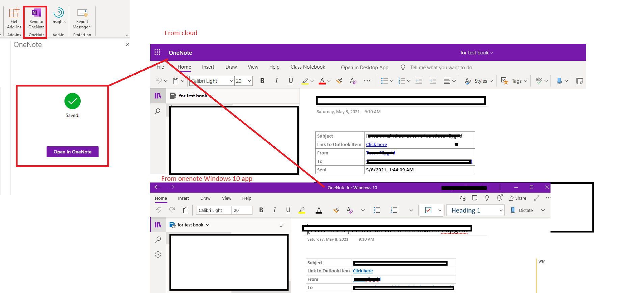The image size is (644, 293).
Task: Click Share in OneNote for Windows 10
Action: coord(517,198)
